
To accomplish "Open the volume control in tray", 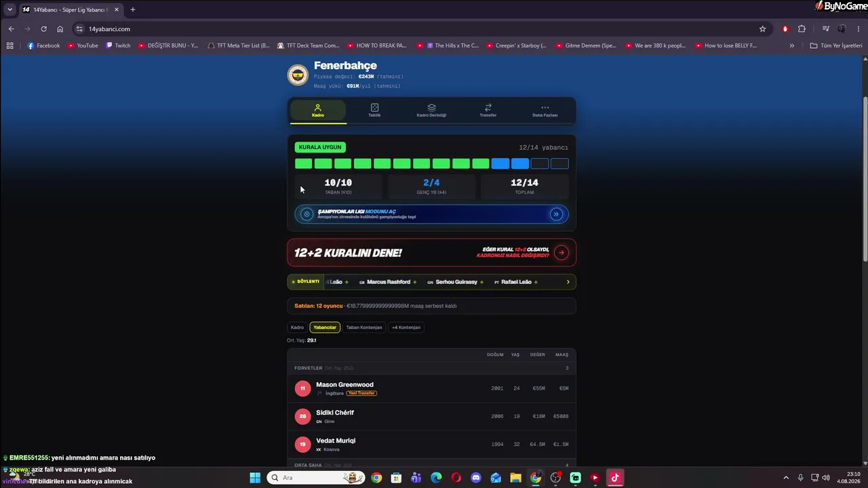I will coord(826,478).
